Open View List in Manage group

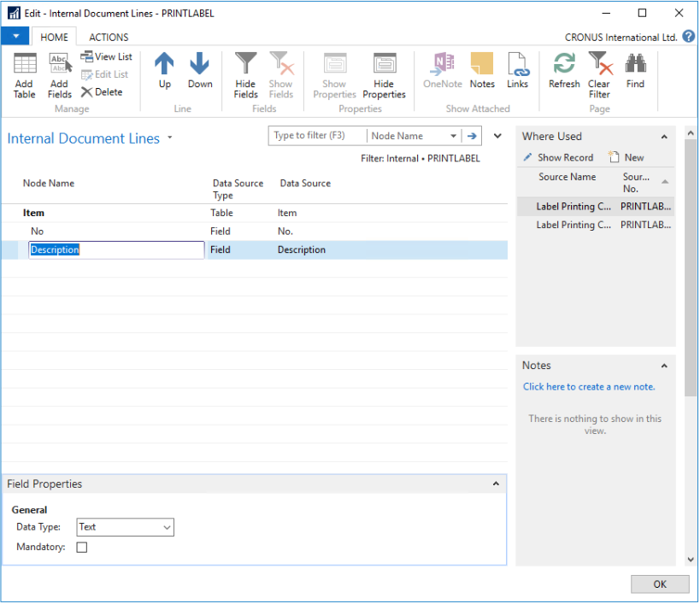[x=106, y=56]
